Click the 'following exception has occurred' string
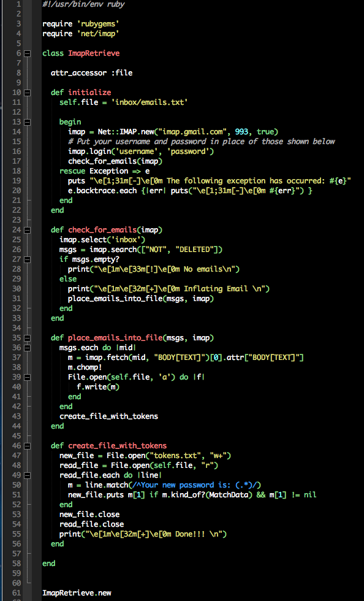The height and width of the screenshot is (601, 364). [221, 181]
